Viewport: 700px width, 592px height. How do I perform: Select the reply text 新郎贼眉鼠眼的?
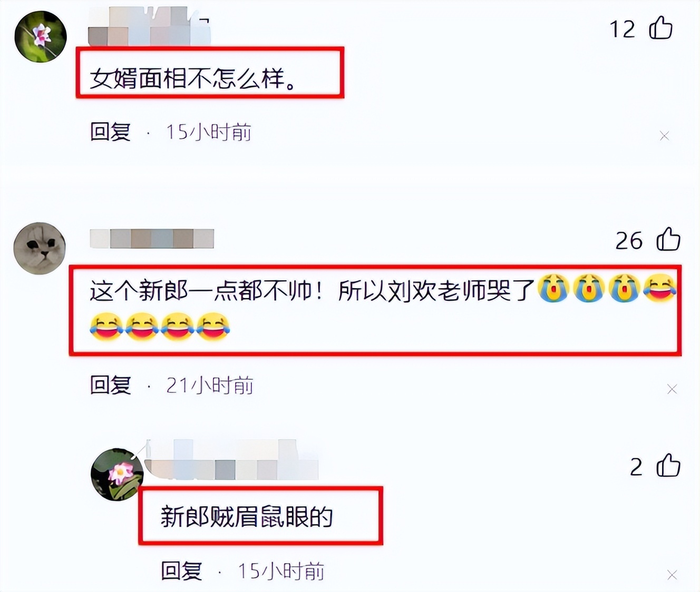(247, 517)
